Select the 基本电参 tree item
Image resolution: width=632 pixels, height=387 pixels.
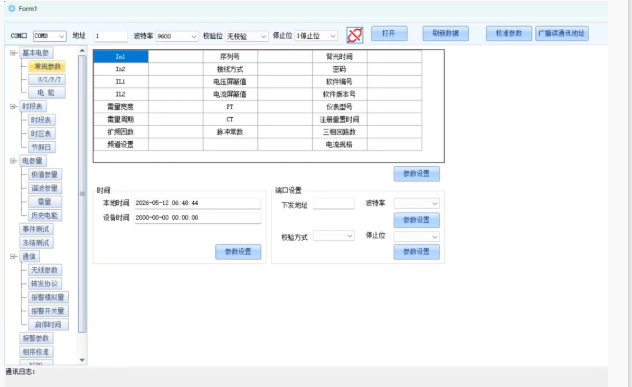pos(36,53)
